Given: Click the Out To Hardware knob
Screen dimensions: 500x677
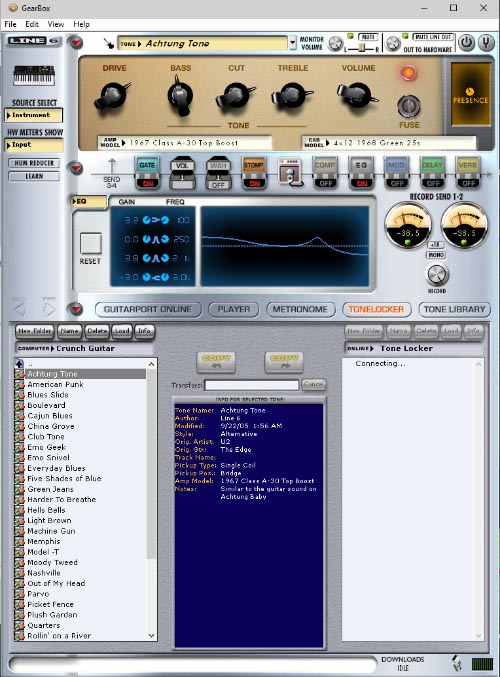Looking at the screenshot, I should pos(393,44).
